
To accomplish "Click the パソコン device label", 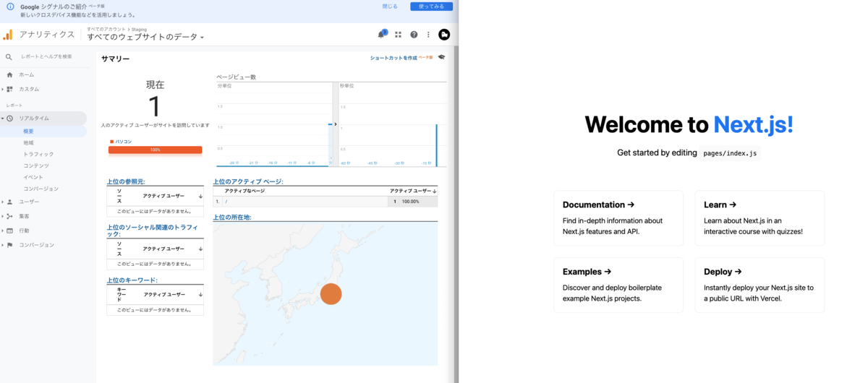I will coord(124,142).
